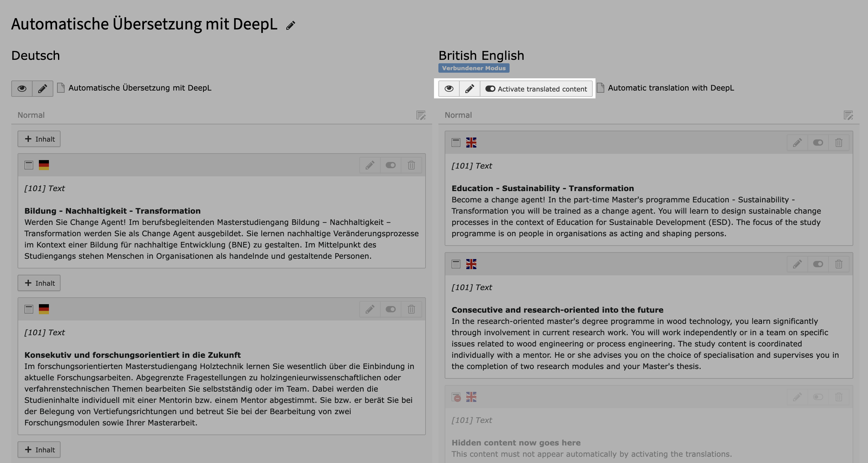Toggle visibility of the 'Bildung - Nachhaltigkeit' element
The image size is (868, 463).
pyautogui.click(x=390, y=165)
